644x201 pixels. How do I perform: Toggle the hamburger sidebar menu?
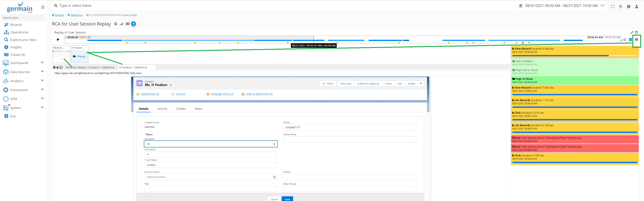[x=43, y=7]
